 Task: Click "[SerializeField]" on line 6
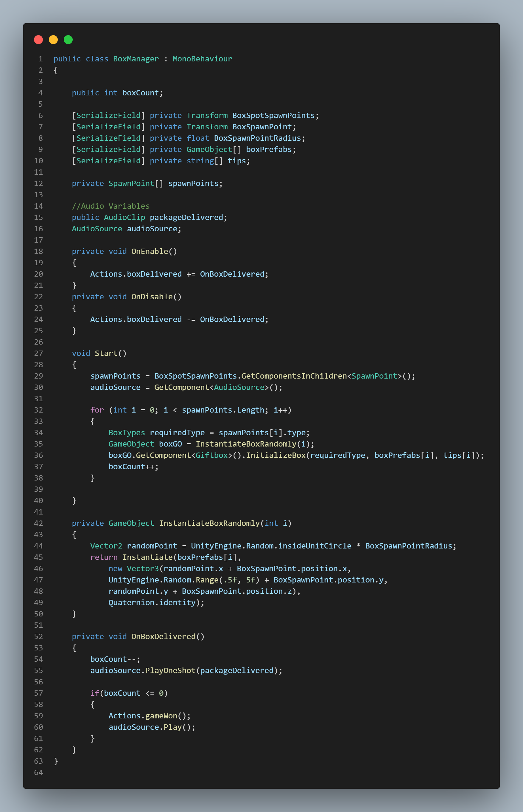(109, 116)
